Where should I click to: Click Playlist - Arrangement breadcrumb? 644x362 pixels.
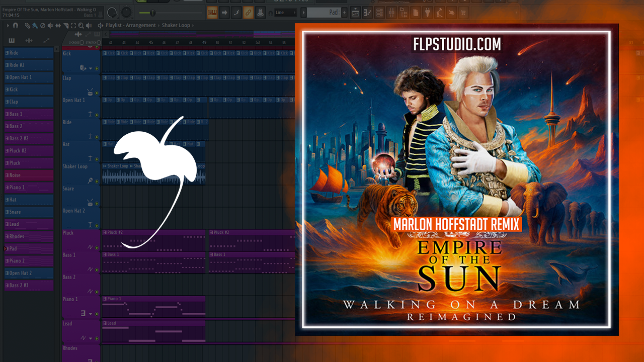(130, 25)
